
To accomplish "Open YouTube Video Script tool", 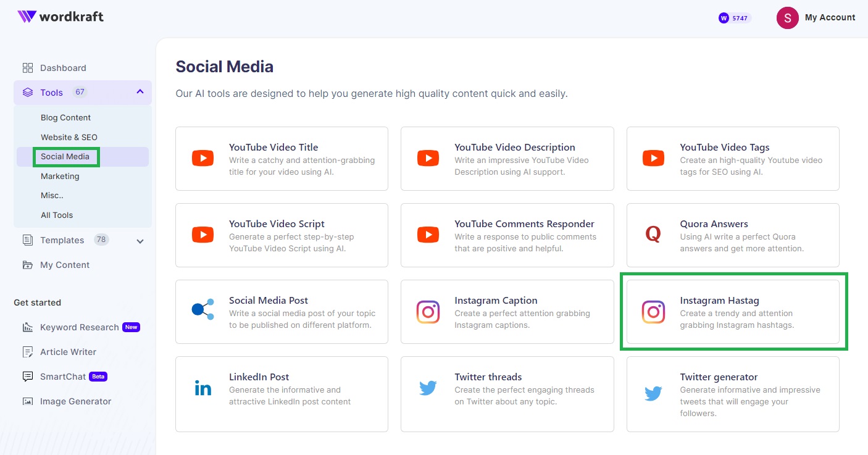I will pyautogui.click(x=282, y=235).
